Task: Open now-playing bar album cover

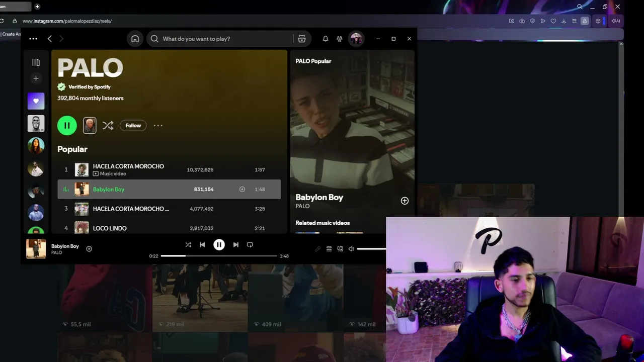Action: 36,249
